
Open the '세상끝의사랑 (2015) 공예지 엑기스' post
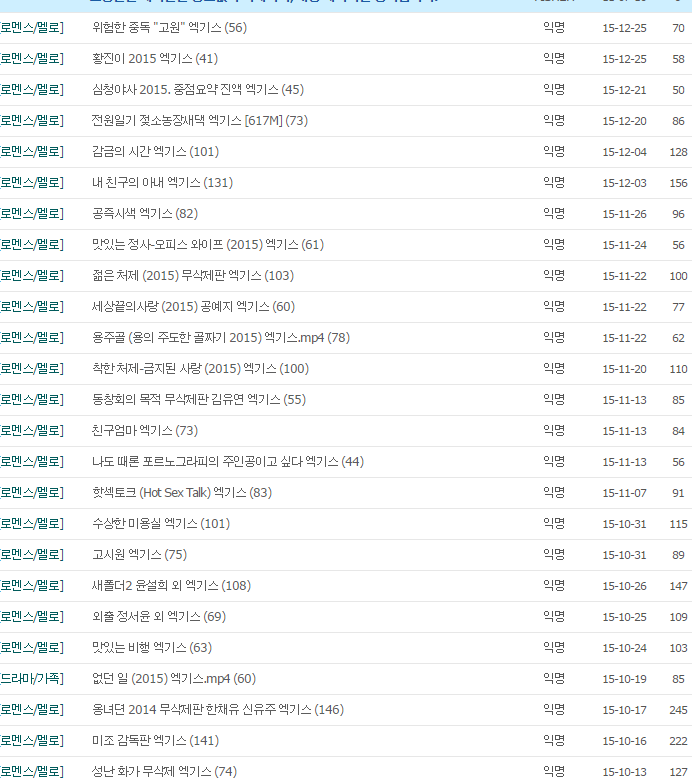pyautogui.click(x=182, y=307)
